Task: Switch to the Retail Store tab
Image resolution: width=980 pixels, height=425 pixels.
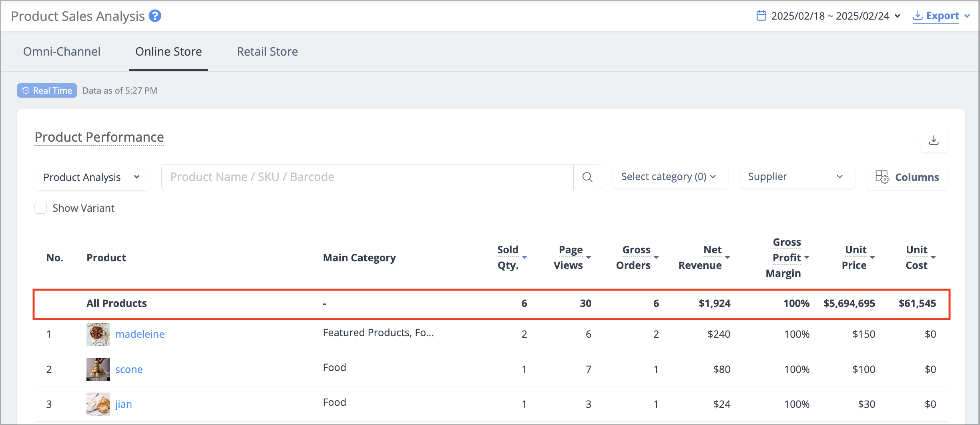Action: 267,52
